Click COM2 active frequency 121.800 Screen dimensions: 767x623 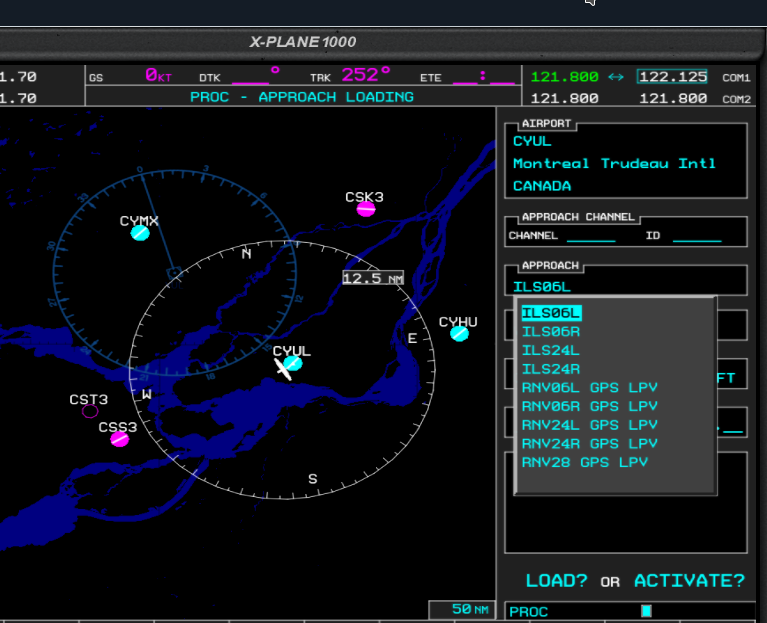[564, 99]
